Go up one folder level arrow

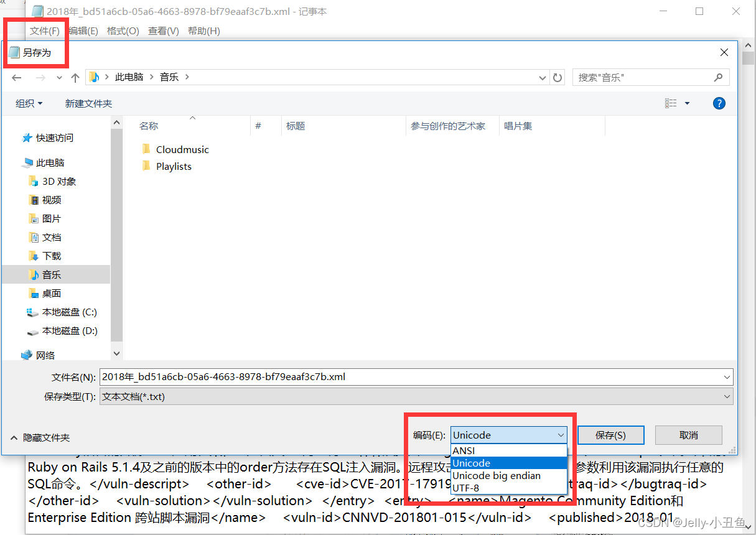75,77
